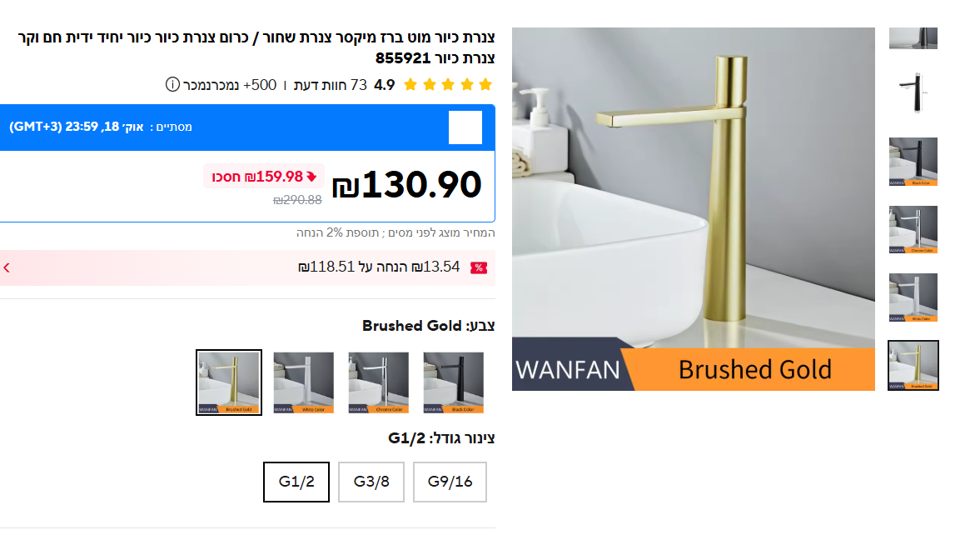Viewport: 980px width, 545px height.
Task: Click the main Brushed Gold product image
Action: 693,209
